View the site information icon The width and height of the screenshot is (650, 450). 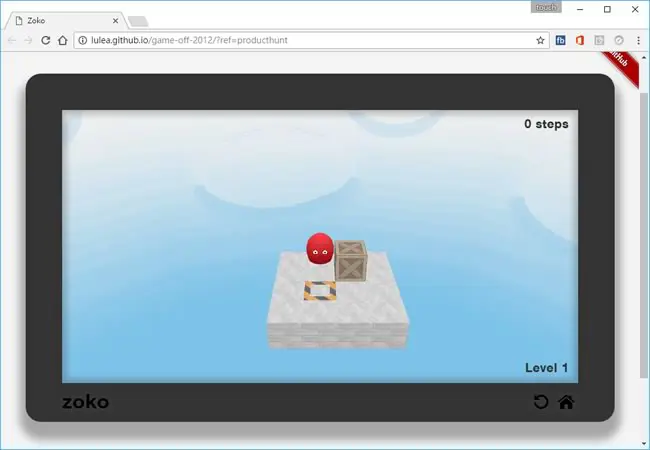click(x=83, y=40)
